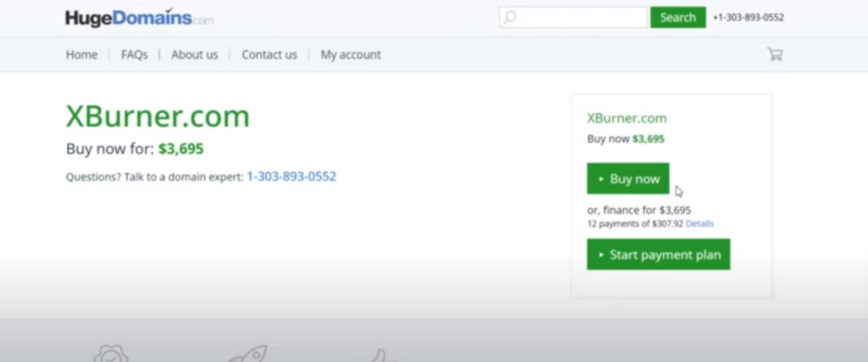Screen dimensions: 868x362
Task: Click the domain expert phone number link
Action: 292,177
